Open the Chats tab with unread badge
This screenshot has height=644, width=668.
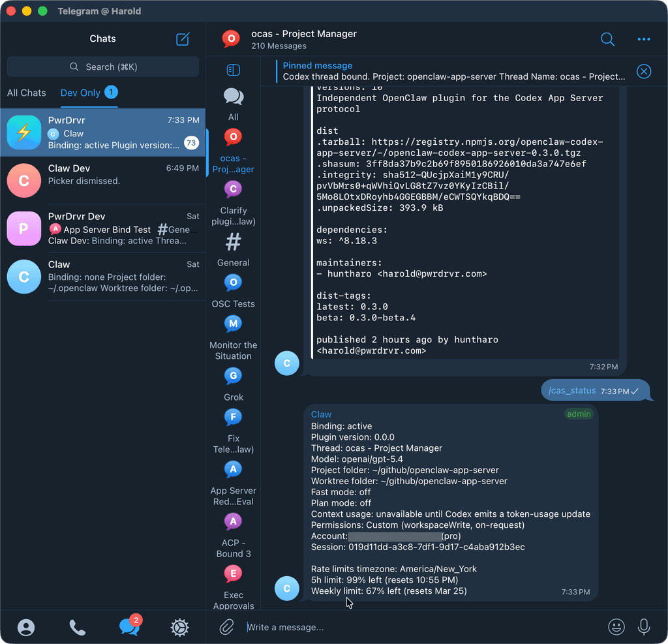pos(130,626)
